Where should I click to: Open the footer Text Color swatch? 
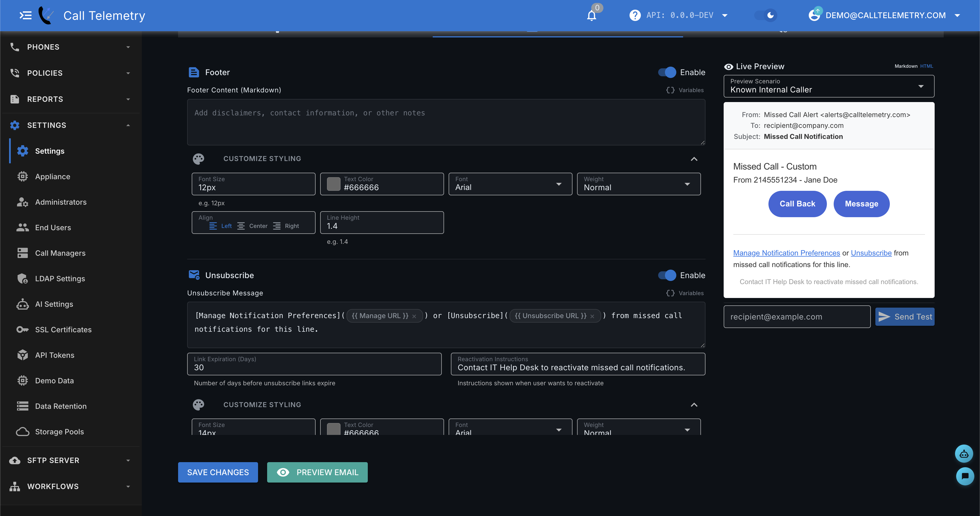point(334,184)
